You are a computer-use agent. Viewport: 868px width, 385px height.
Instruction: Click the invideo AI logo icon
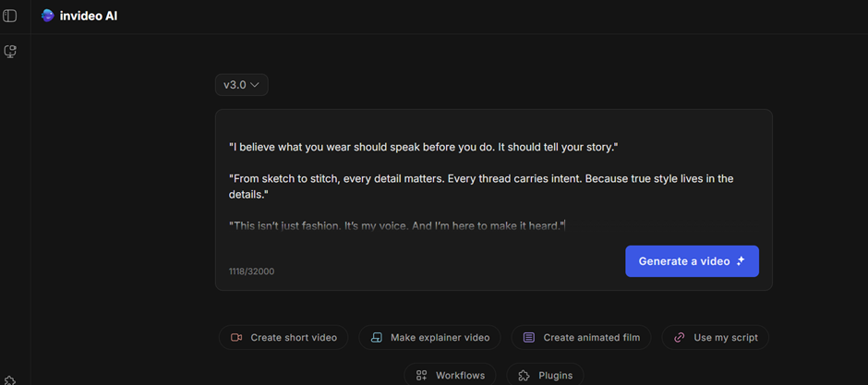[x=48, y=16]
